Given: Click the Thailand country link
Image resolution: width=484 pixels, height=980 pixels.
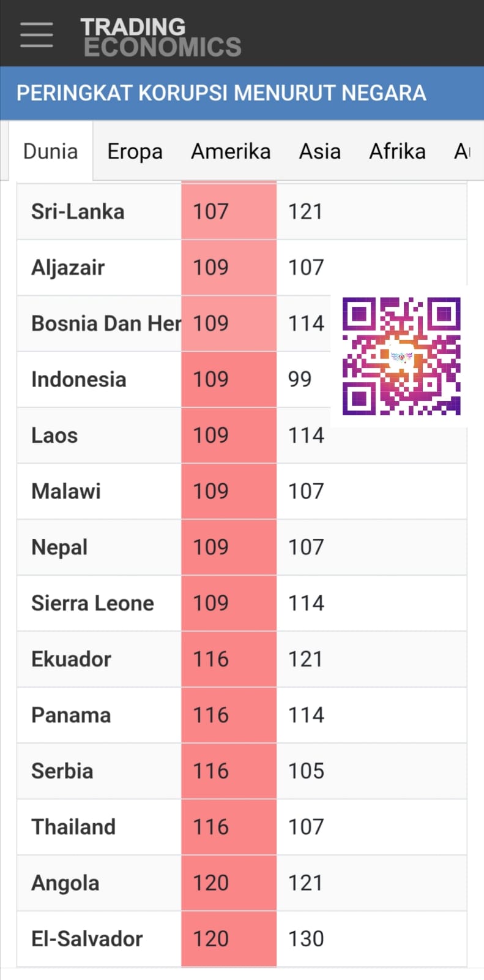Looking at the screenshot, I should (73, 827).
